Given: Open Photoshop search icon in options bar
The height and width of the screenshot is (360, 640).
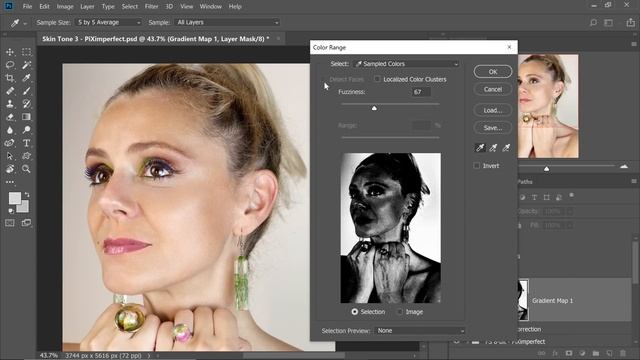Looking at the screenshot, I should [593, 23].
